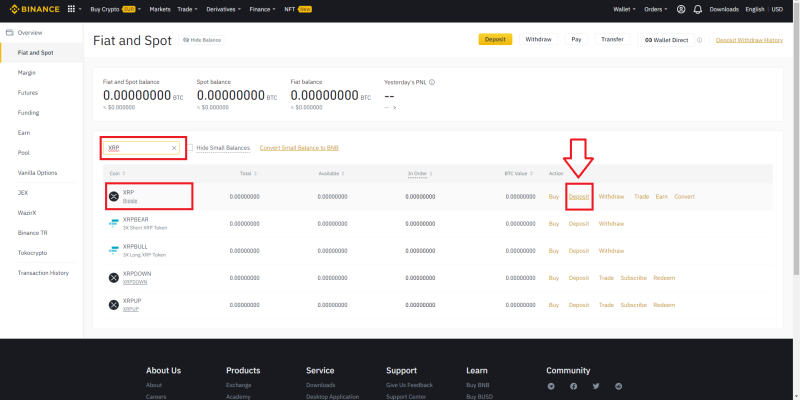This screenshot has height=400, width=800.
Task: Click Deposit in the XRP row
Action: [579, 196]
